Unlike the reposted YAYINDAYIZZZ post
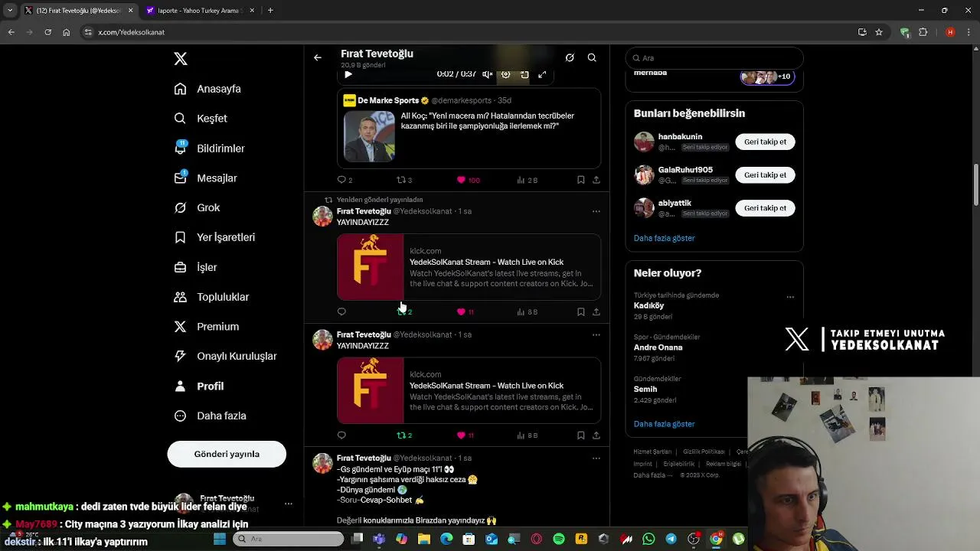 click(465, 311)
